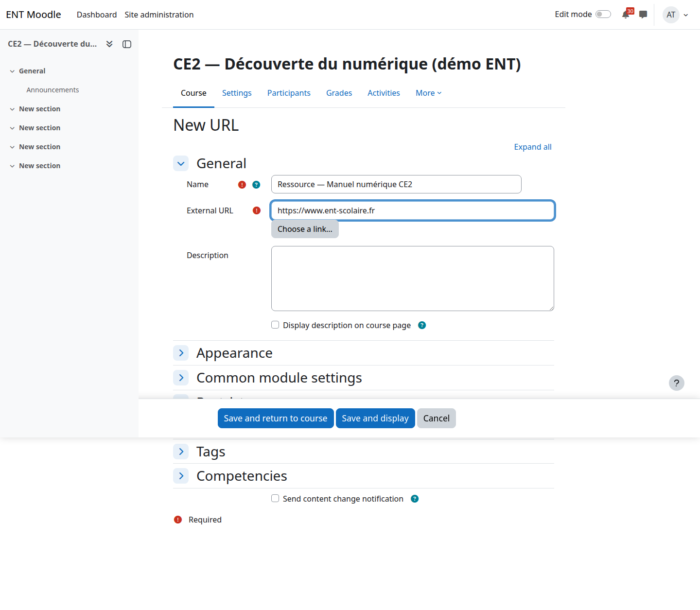Click the floating help question mark button

(x=677, y=383)
